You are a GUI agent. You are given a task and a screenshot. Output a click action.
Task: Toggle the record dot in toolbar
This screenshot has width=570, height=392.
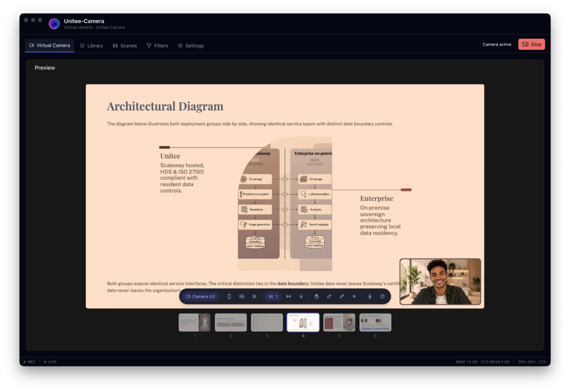pos(354,296)
